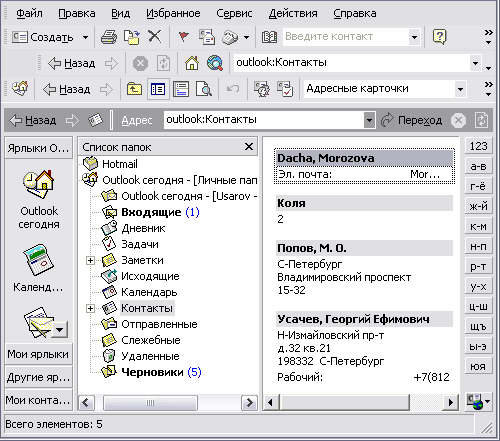Click the Home house icon
Screen dimensions: 500x441
[192, 63]
